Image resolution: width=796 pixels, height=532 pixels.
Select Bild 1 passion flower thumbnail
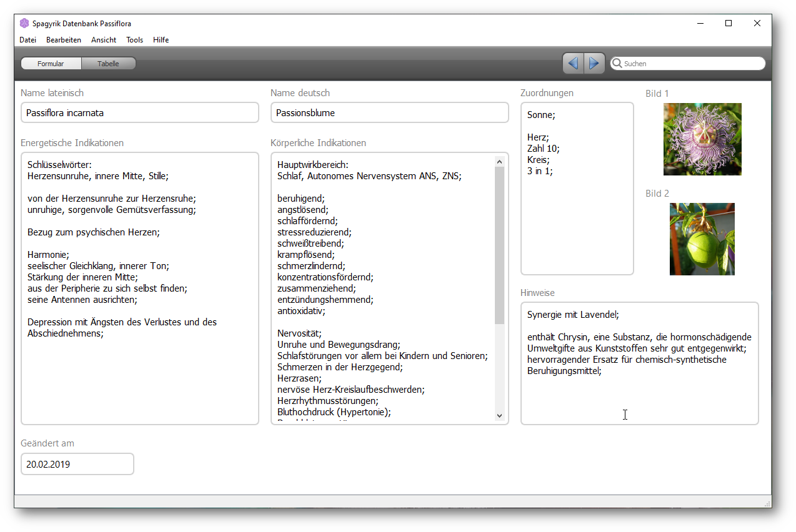pos(702,139)
